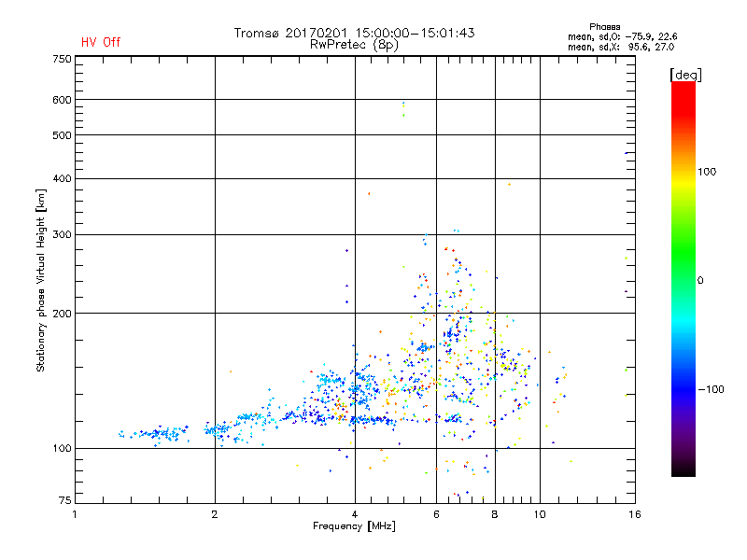
Task: Click the colorbar tick label "0"
Action: tap(700, 281)
